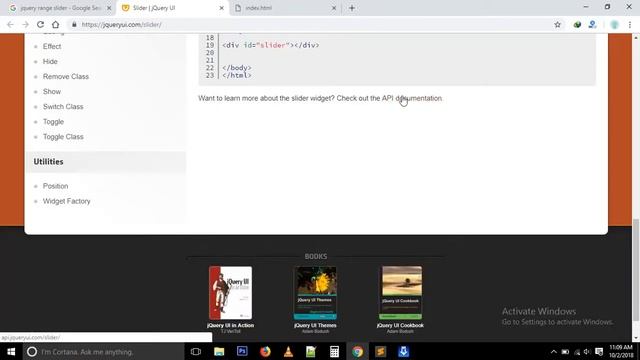Open the blue download app on taskbar
The height and width of the screenshot is (360, 640).
tap(404, 351)
